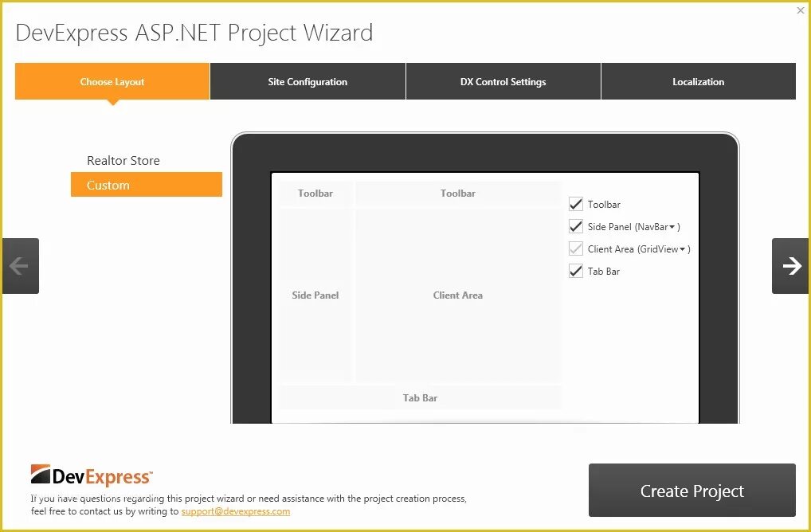
Task: Click the Client Area preview region
Action: click(458, 295)
